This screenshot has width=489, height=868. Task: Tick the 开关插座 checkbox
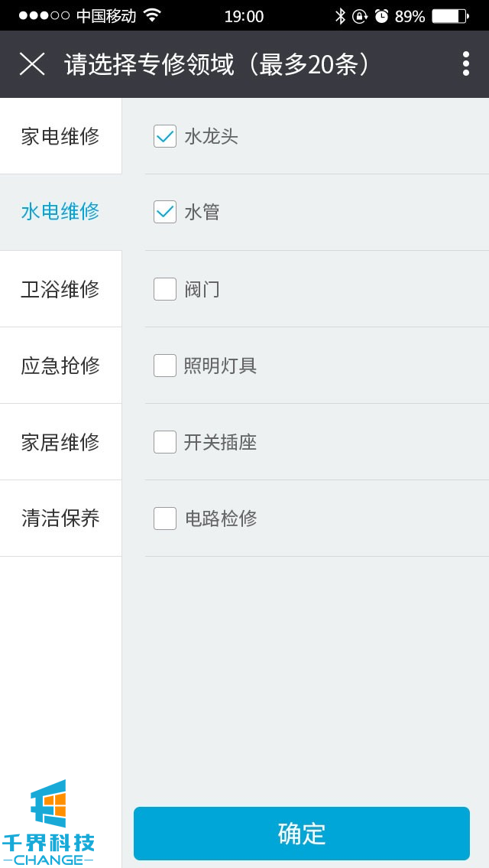(x=165, y=442)
